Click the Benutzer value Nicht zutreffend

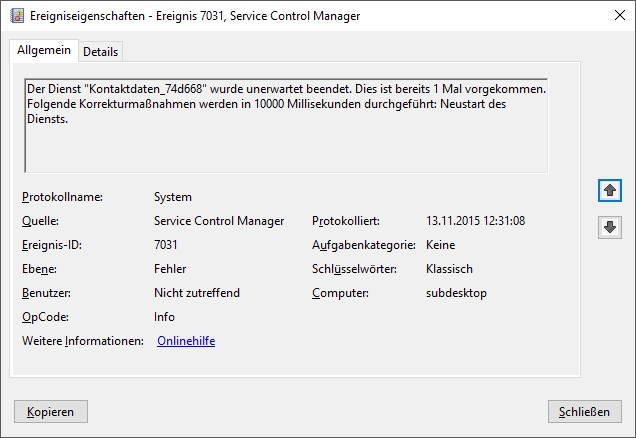click(x=197, y=293)
